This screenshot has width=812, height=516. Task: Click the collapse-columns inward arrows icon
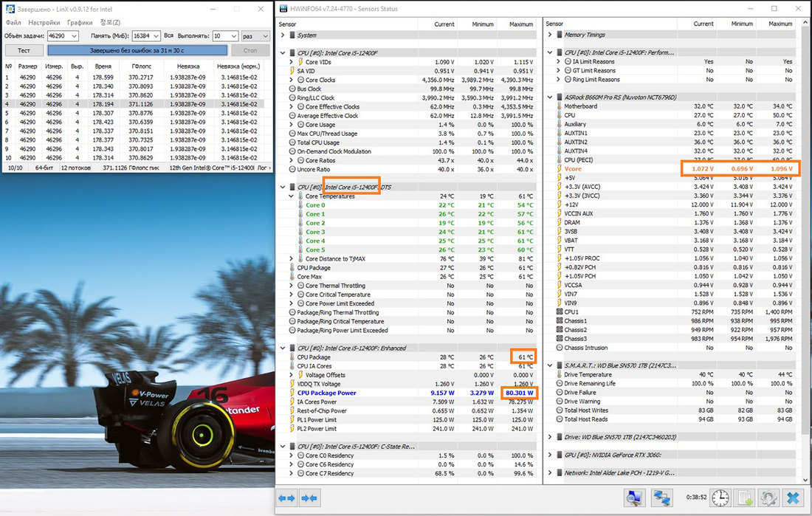[309, 498]
